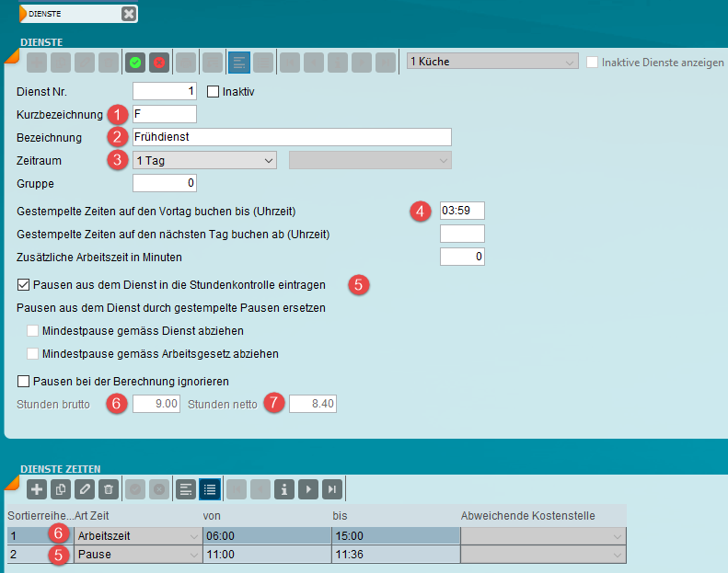Close the DIENSTE tab
Image resolution: width=728 pixels, height=573 pixels.
tap(129, 13)
